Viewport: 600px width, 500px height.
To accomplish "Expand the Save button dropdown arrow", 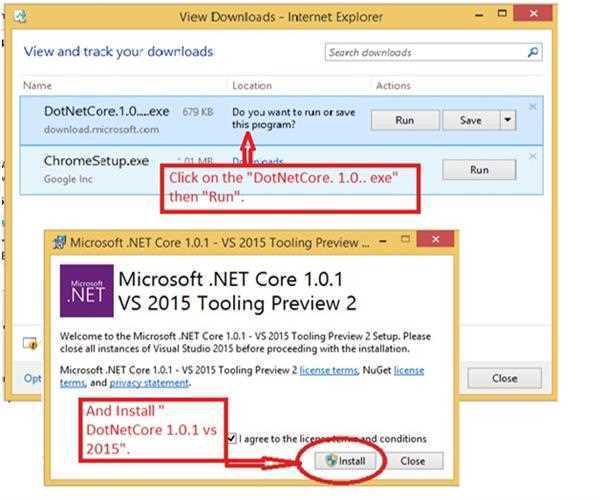I will [x=508, y=120].
